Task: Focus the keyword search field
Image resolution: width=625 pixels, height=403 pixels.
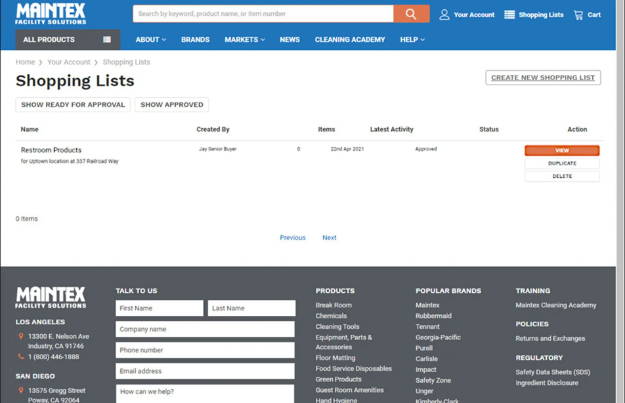Action: point(263,14)
